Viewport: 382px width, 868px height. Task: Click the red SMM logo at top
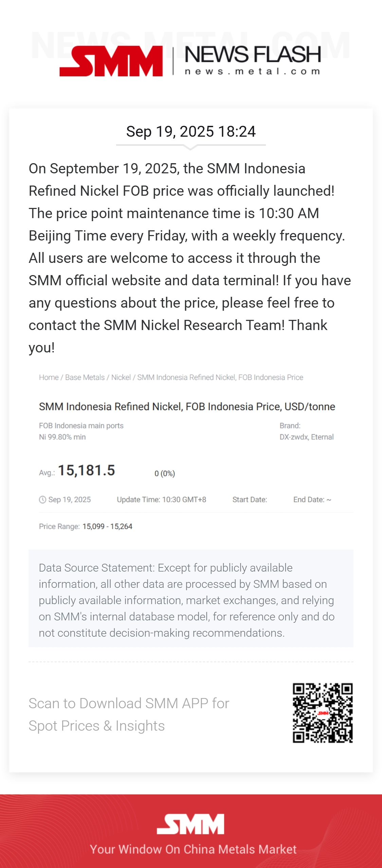pyautogui.click(x=111, y=61)
